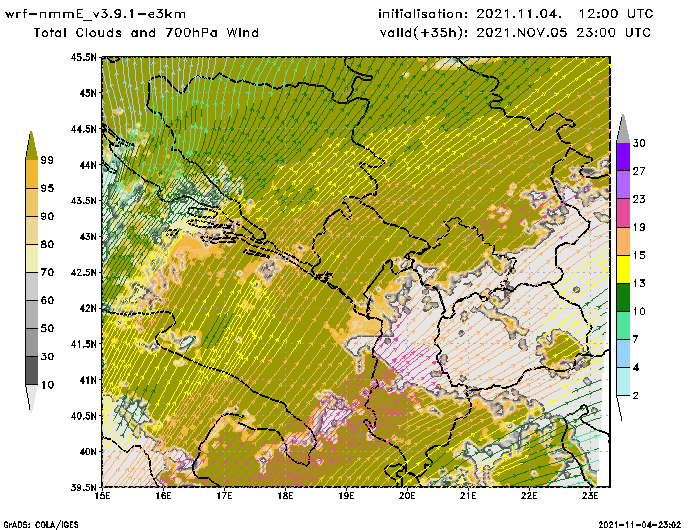Viewport: 700px width, 530px height.
Task: Click the gray swatch between 30 and 50
Action: [32, 342]
